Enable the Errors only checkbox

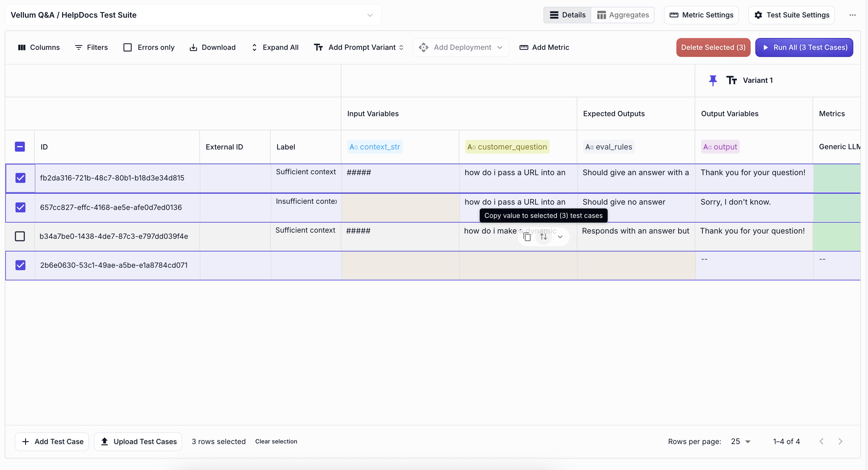tap(127, 47)
